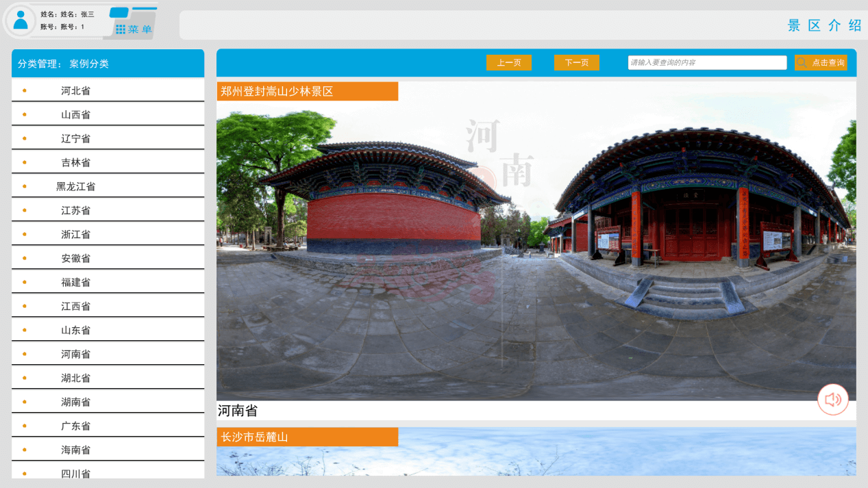868x488 pixels.
Task: Select 河北省 in category list
Action: coord(75,91)
